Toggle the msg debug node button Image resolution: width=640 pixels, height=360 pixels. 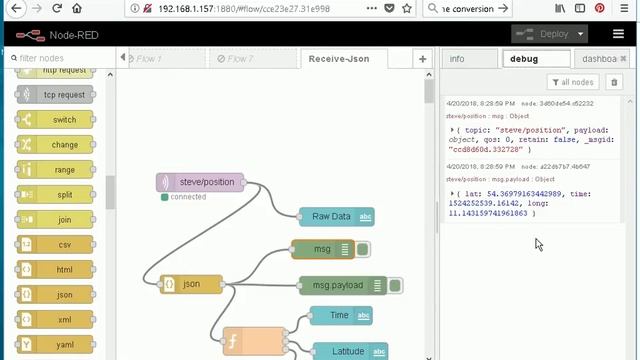pyautogui.click(x=362, y=249)
